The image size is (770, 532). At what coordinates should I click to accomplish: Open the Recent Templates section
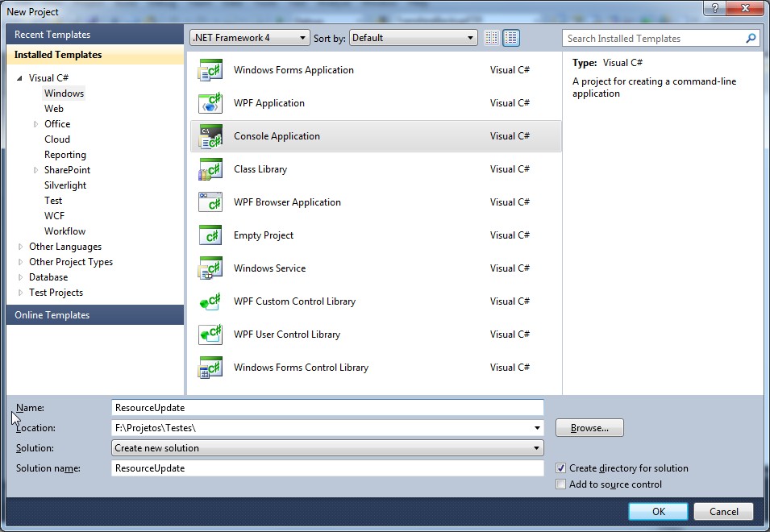(95, 35)
